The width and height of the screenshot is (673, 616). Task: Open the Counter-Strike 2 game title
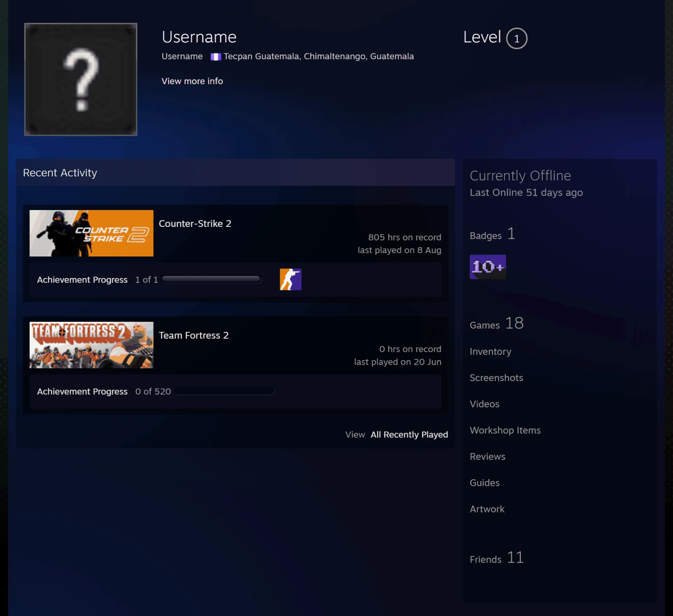pos(195,224)
